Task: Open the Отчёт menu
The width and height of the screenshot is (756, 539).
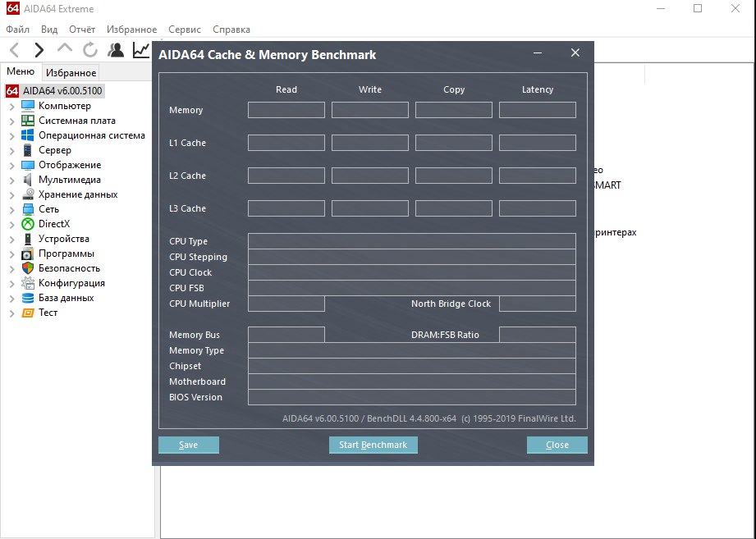Action: click(82, 30)
